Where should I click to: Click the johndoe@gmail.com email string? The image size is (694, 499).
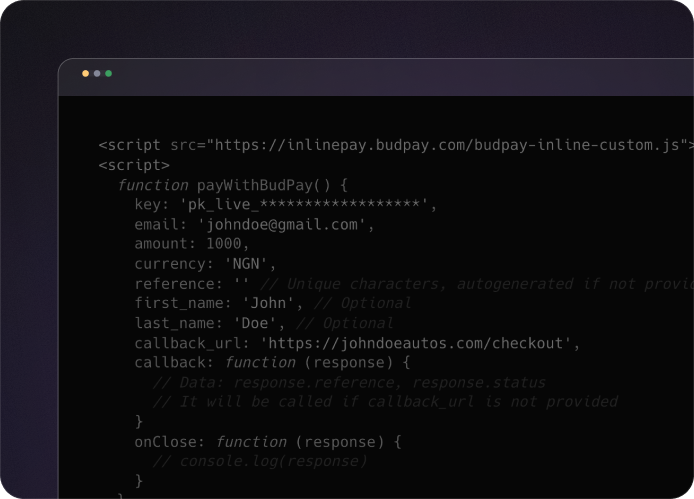point(285,224)
